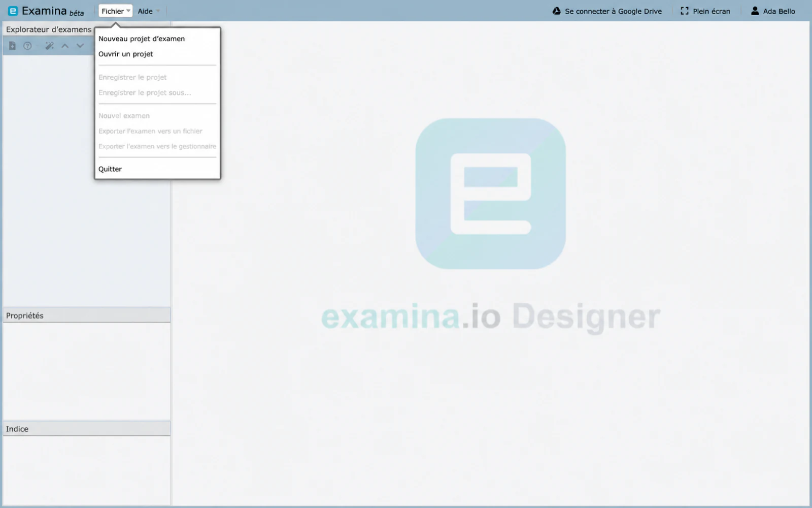Click the add new exam file icon
The image size is (812, 508).
[12, 46]
